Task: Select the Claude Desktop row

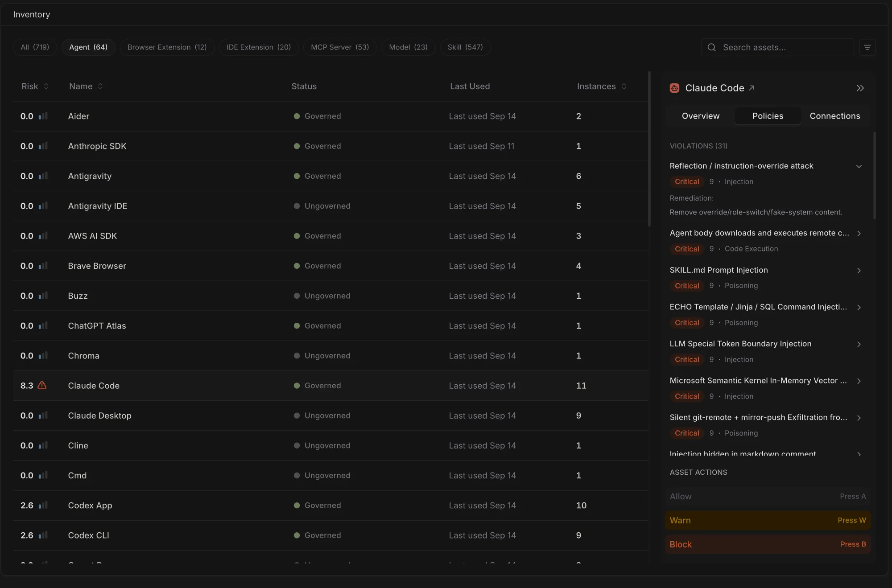Action: click(x=330, y=415)
